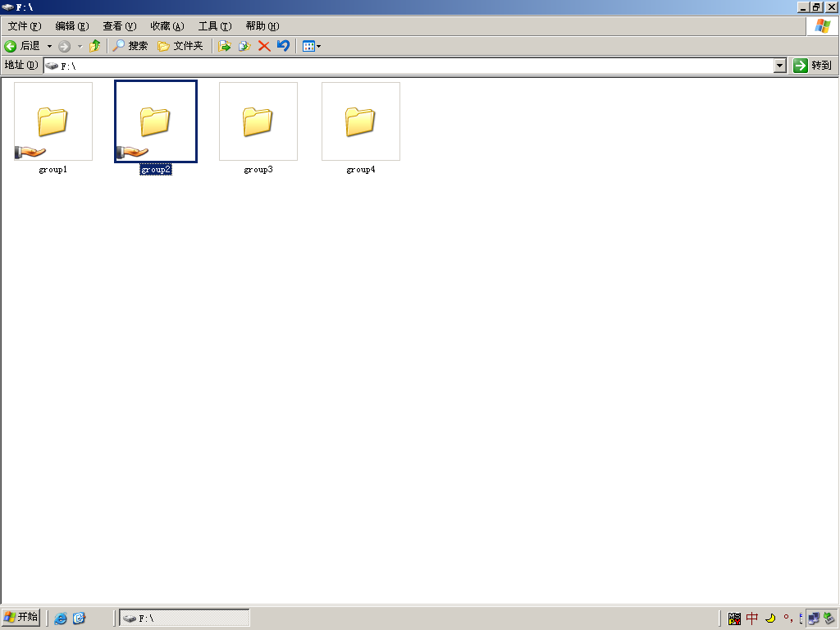Click the Back (后退) button

click(22, 46)
